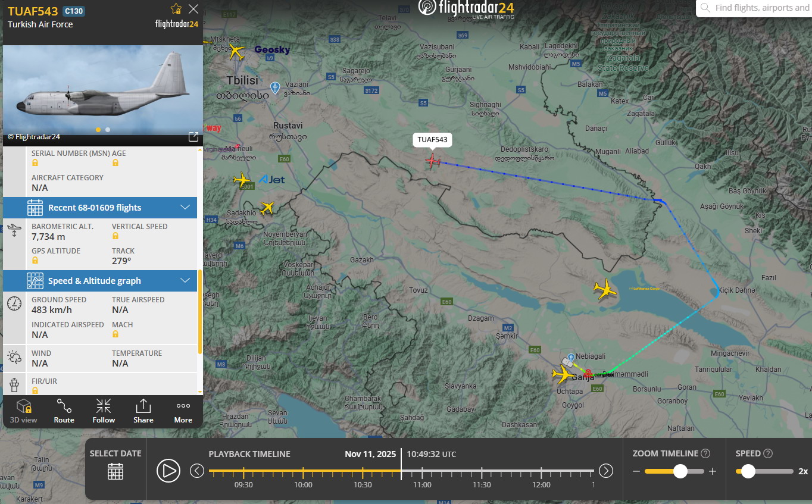The height and width of the screenshot is (504, 812).
Task: Zoom in the timeline with plus
Action: [x=713, y=472]
